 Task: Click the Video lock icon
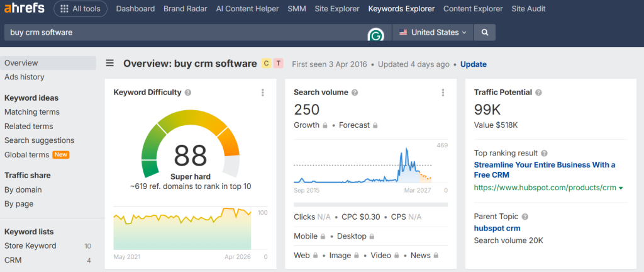coord(397,256)
